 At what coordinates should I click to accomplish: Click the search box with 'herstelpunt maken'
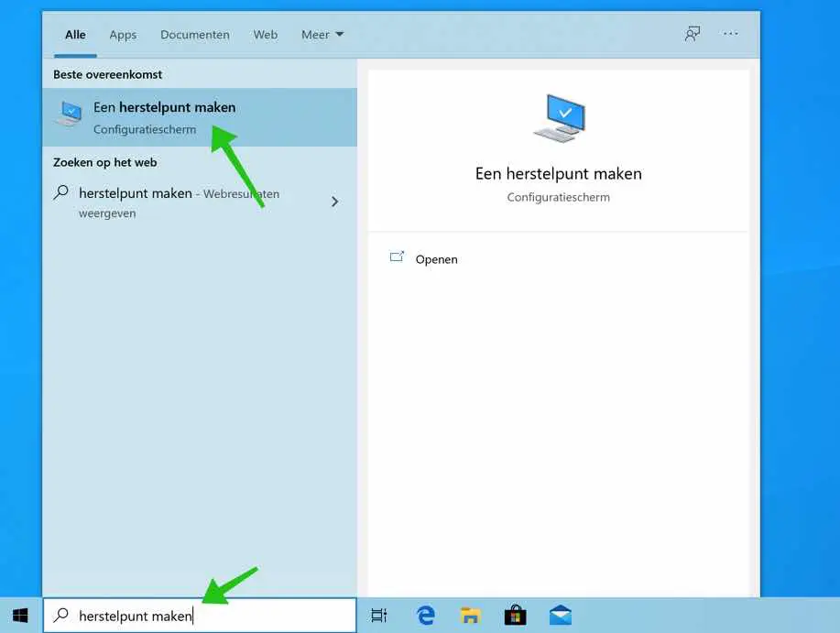[200, 616]
